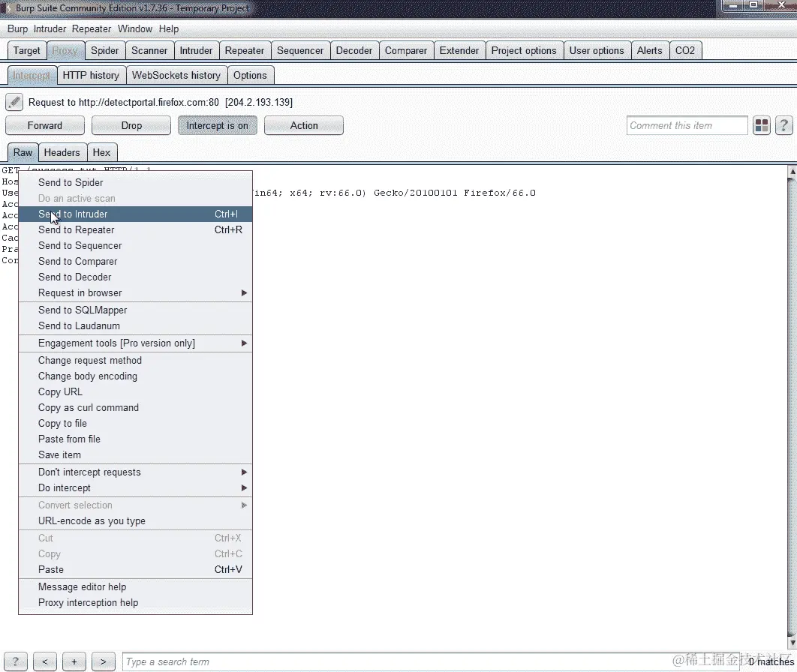Choose 'Copy as curl command'

[135, 407]
